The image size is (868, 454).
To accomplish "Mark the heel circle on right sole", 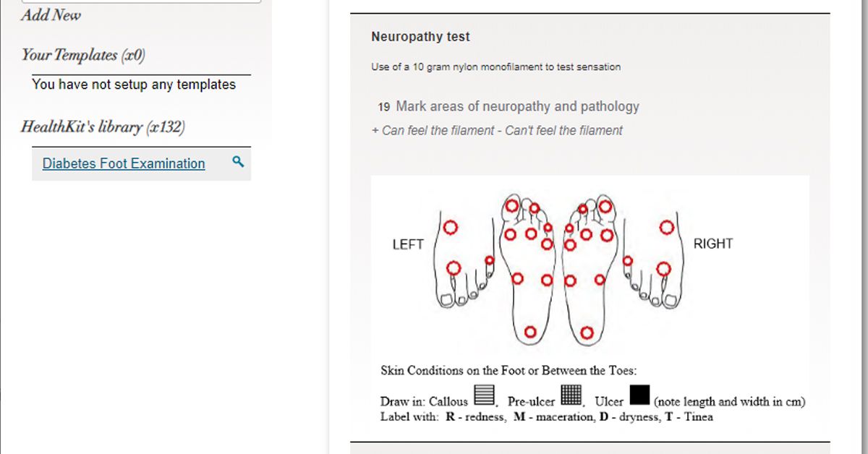I will click(587, 333).
